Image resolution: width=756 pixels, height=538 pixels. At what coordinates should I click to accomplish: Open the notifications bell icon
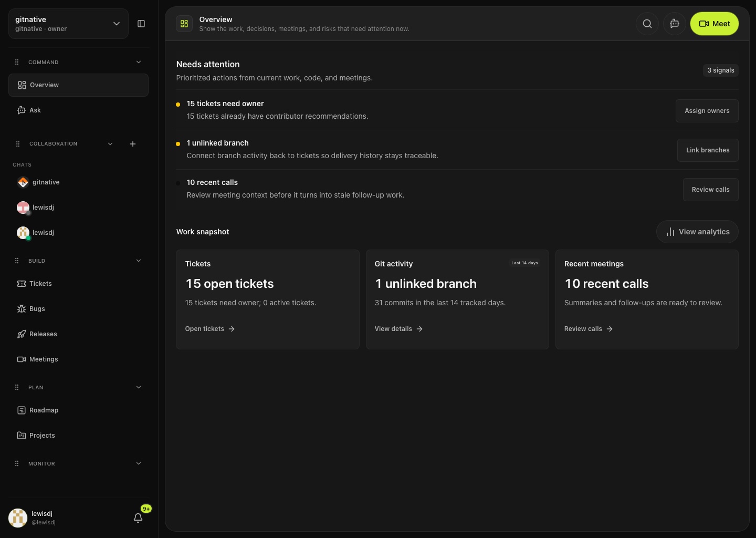[138, 518]
